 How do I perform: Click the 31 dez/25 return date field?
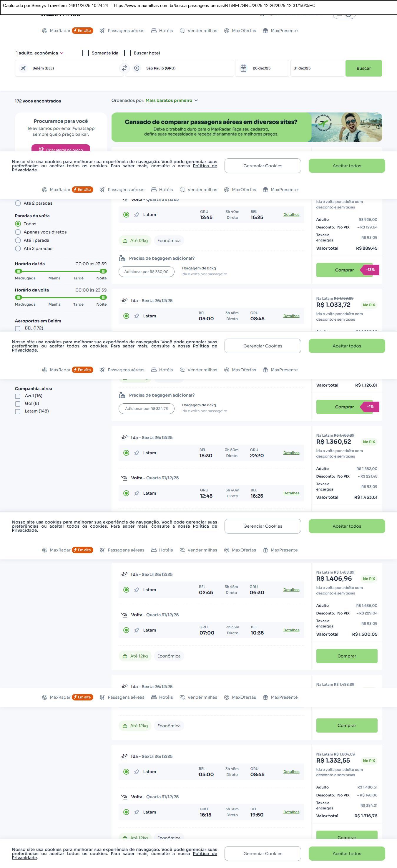tap(317, 68)
